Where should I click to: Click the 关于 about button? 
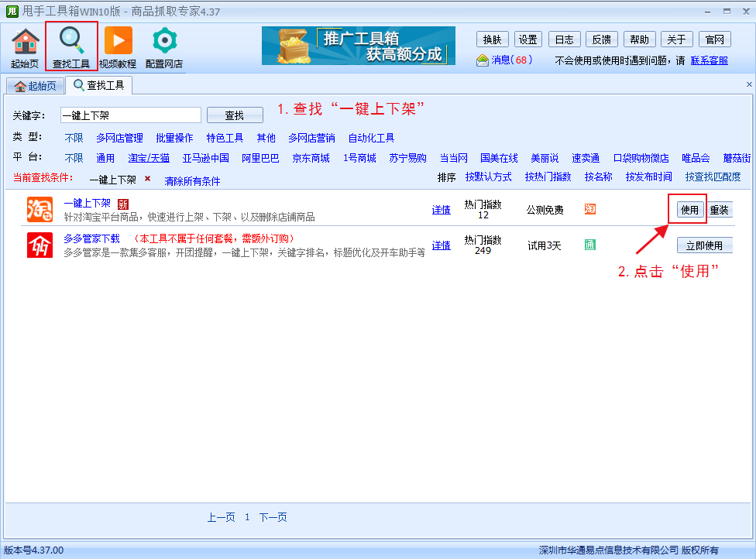[x=676, y=39]
